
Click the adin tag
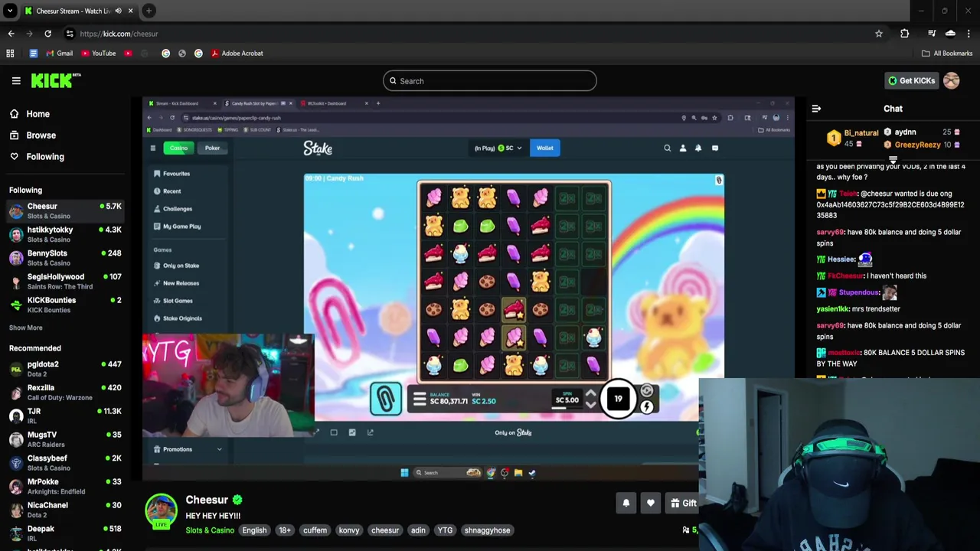418,530
